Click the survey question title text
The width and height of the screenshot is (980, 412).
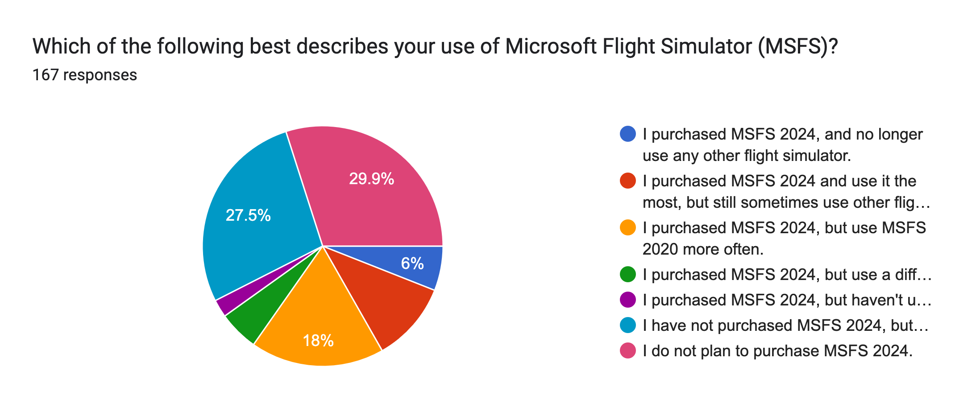(x=435, y=46)
